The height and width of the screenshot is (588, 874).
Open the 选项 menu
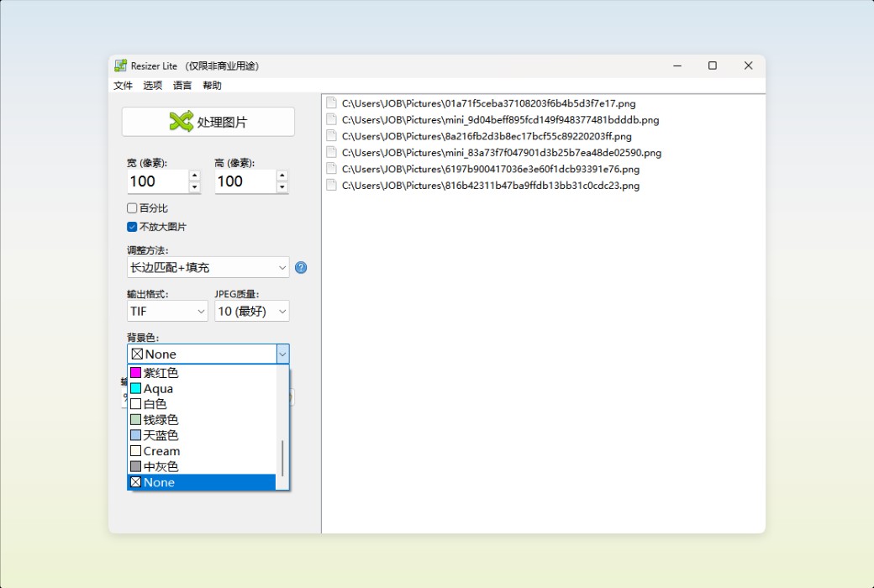pyautogui.click(x=152, y=85)
